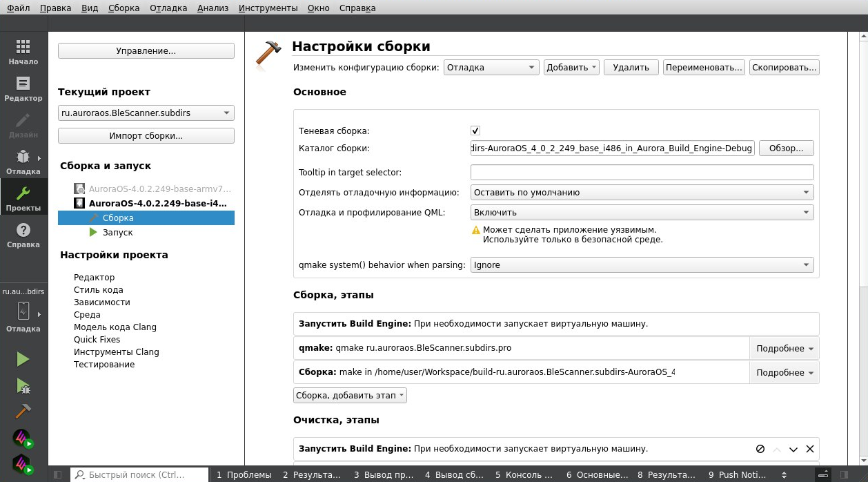Open the Справка help mode icon
868x482 pixels.
(23, 235)
